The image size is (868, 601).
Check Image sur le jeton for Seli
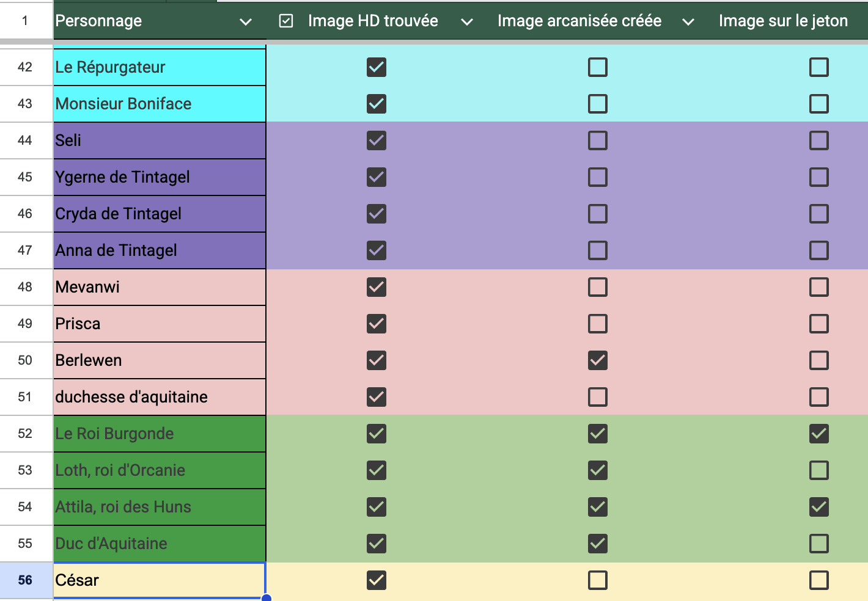tap(819, 140)
